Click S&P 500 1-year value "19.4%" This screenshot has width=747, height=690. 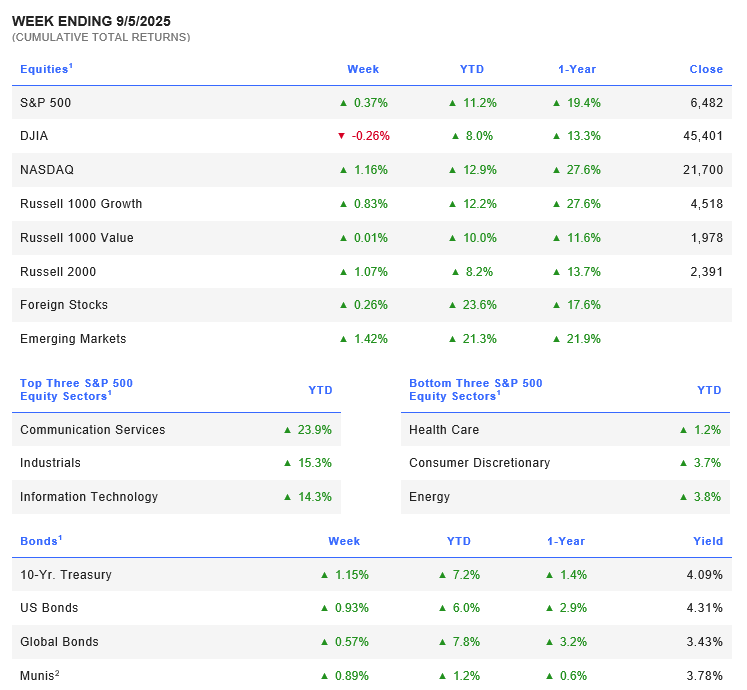pyautogui.click(x=584, y=103)
